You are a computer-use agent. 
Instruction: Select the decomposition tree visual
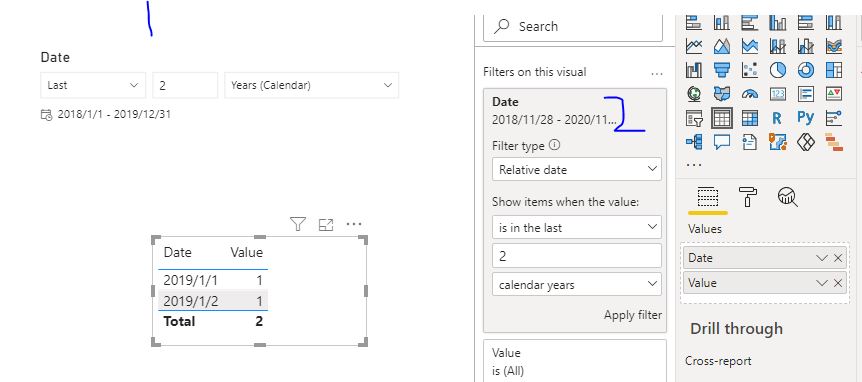point(694,142)
